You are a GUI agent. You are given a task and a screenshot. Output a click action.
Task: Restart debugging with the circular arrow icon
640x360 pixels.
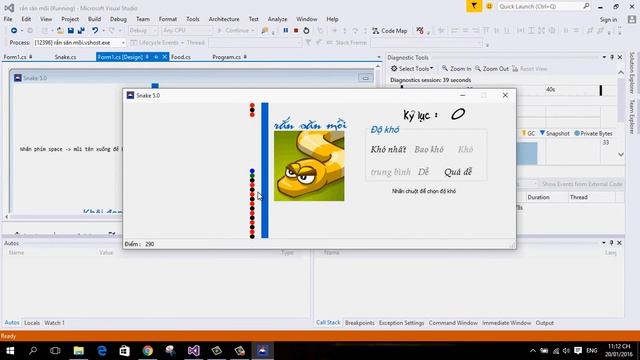tap(306, 31)
